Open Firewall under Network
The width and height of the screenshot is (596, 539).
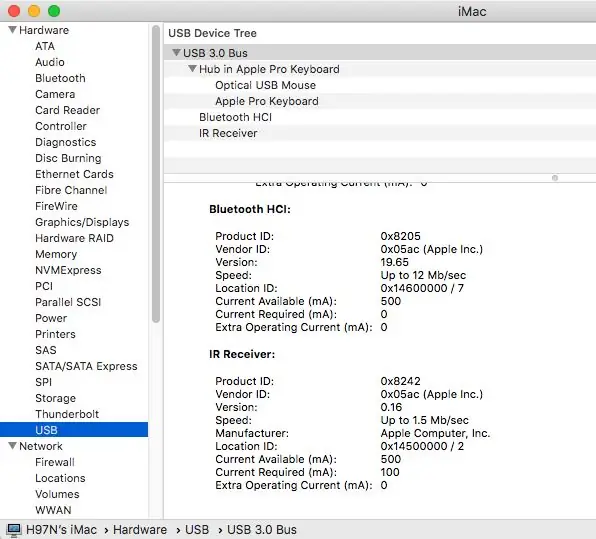click(x=55, y=462)
